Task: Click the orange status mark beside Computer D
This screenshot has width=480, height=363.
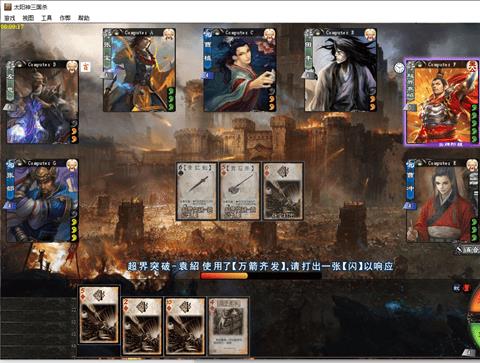Action: point(86,67)
